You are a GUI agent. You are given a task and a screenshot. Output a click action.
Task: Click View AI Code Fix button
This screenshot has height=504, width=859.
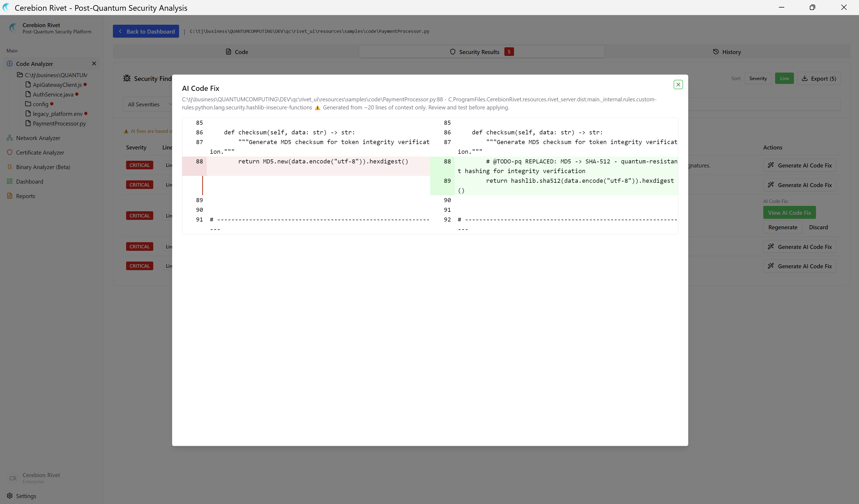pos(789,213)
